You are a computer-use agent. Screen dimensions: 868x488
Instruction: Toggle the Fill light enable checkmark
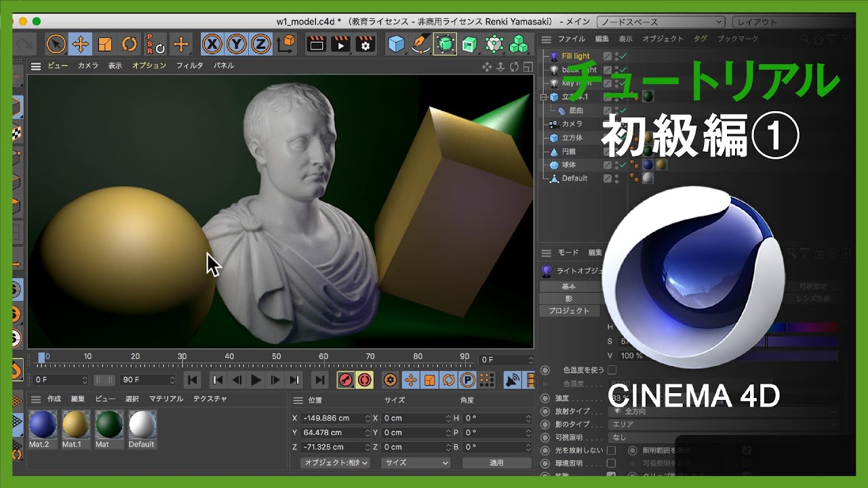coord(623,56)
